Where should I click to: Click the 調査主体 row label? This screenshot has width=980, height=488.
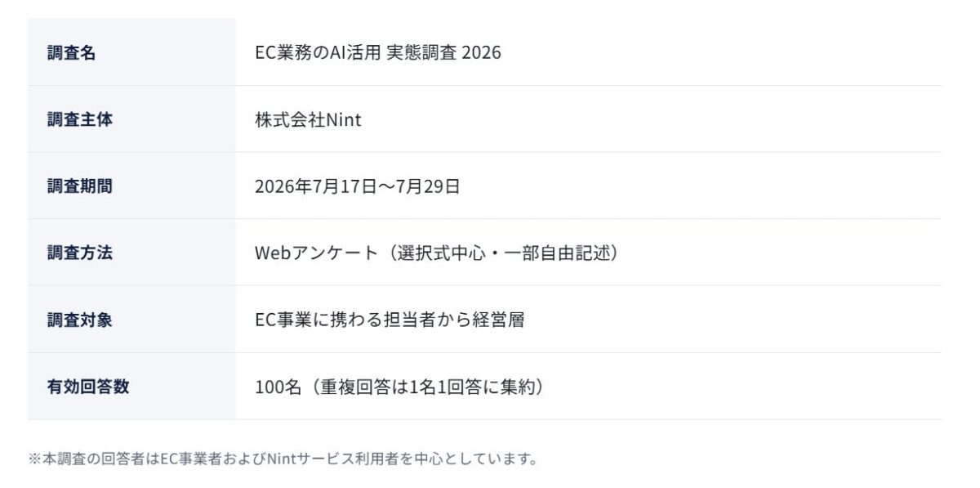point(80,119)
